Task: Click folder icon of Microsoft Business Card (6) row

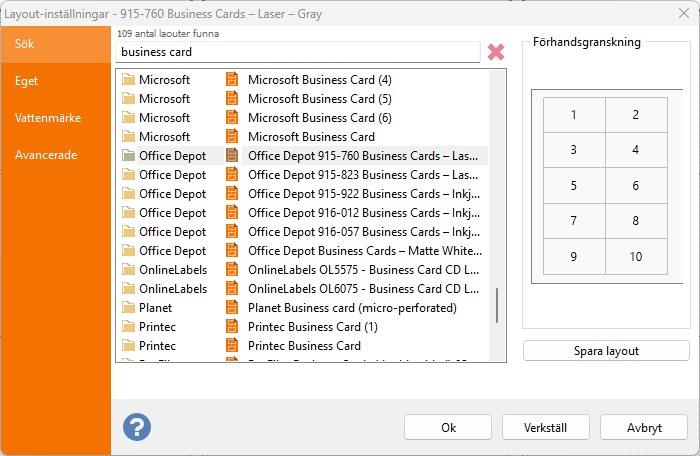Action: pyautogui.click(x=129, y=117)
